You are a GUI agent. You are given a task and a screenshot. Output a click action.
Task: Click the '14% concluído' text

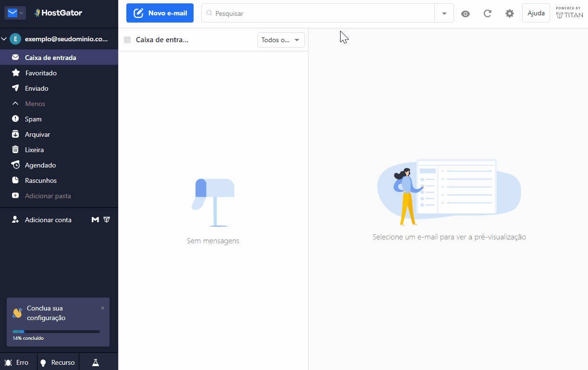pyautogui.click(x=28, y=338)
